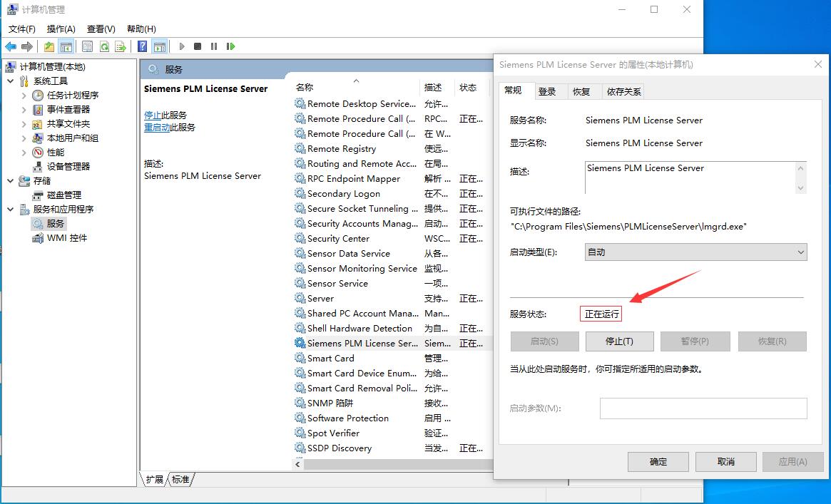Switch to the 依存关系 tab

(623, 91)
